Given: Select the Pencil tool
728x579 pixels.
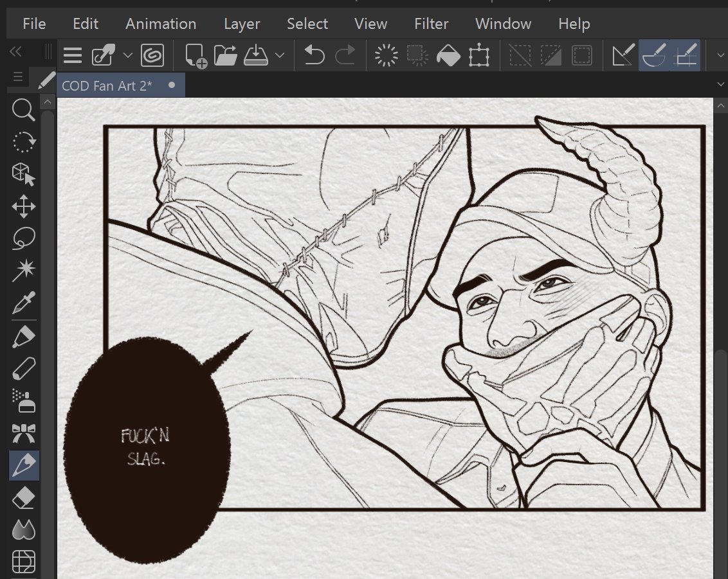Looking at the screenshot, I should [x=24, y=369].
